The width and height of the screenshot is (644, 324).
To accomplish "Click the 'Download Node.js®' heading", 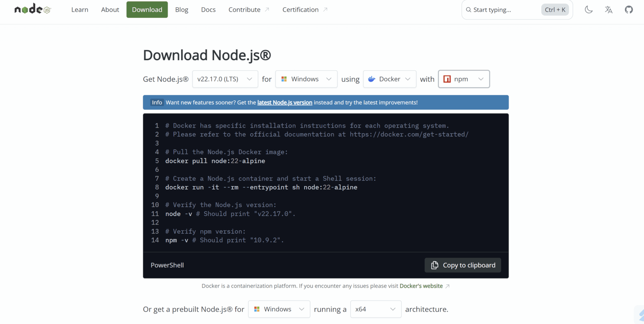I will (x=207, y=55).
